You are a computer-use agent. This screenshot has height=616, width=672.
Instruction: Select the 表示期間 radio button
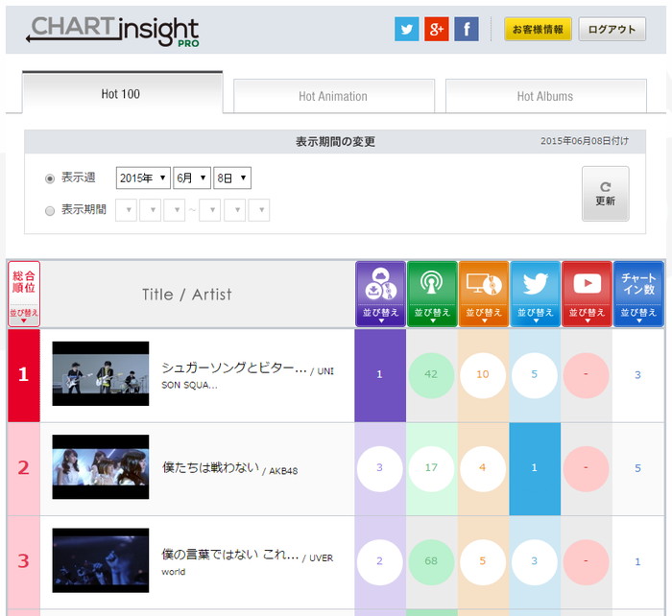pyautogui.click(x=50, y=210)
